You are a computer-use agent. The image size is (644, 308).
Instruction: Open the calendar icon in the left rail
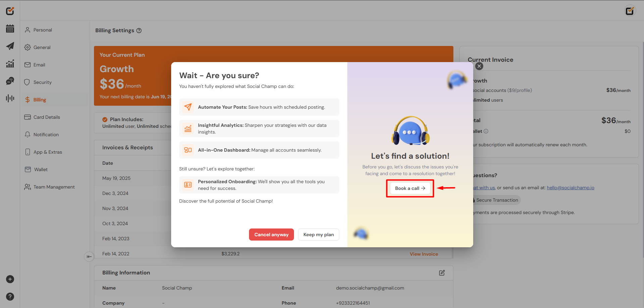click(10, 29)
